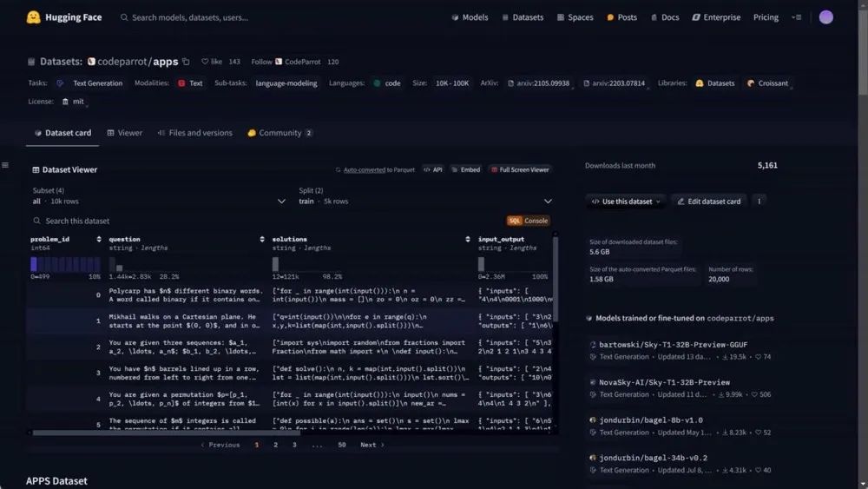Open Models in the top navigation
868x489 pixels.
470,17
